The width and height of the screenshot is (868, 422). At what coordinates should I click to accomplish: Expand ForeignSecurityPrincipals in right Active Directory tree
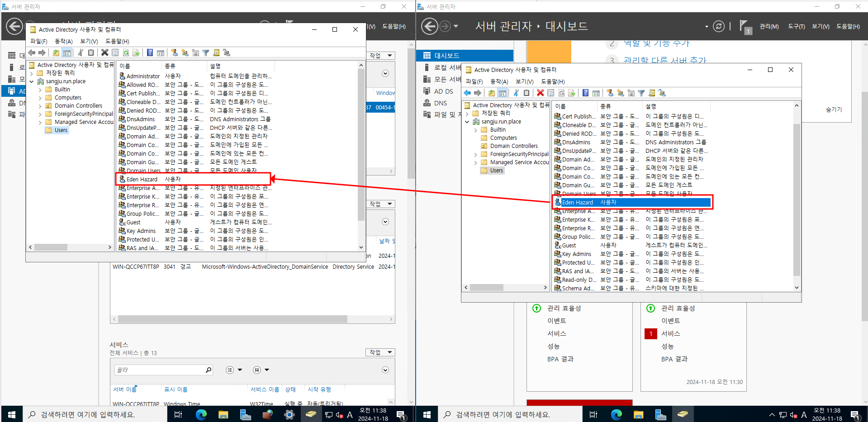pos(475,155)
